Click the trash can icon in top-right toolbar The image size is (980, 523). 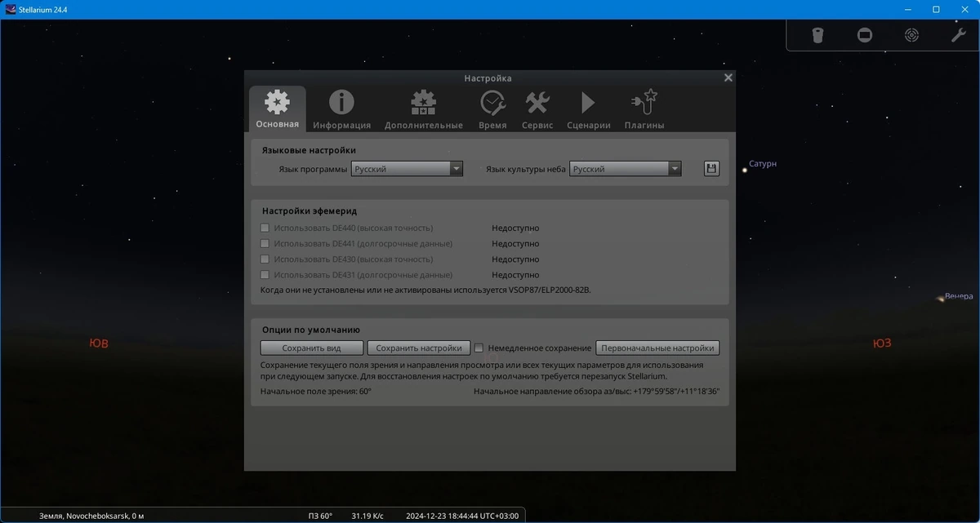(817, 35)
